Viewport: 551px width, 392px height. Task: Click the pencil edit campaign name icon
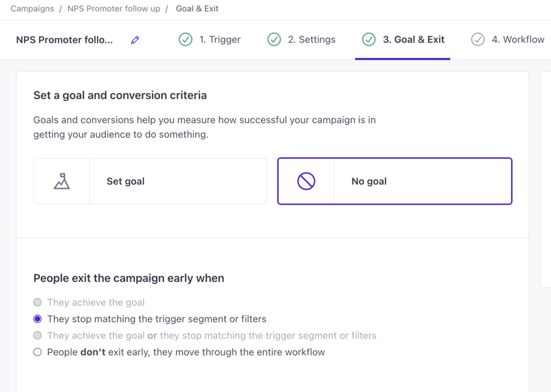coord(135,40)
